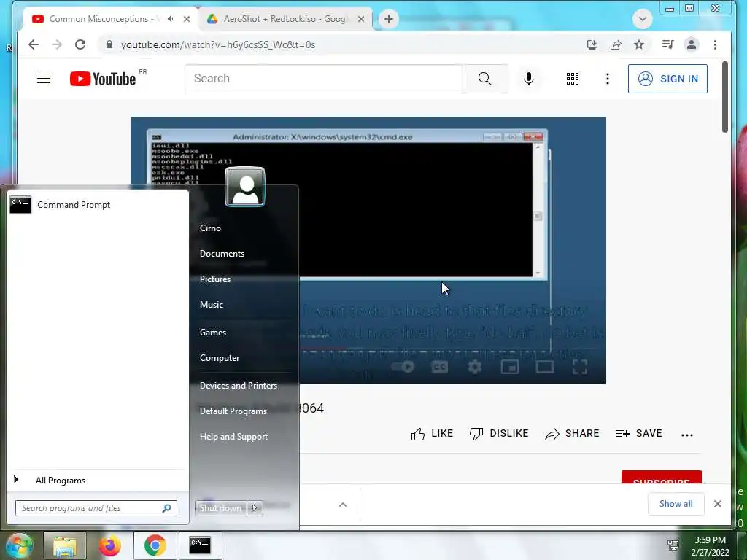
Task: Reload the YouTube page
Action: coord(80,44)
